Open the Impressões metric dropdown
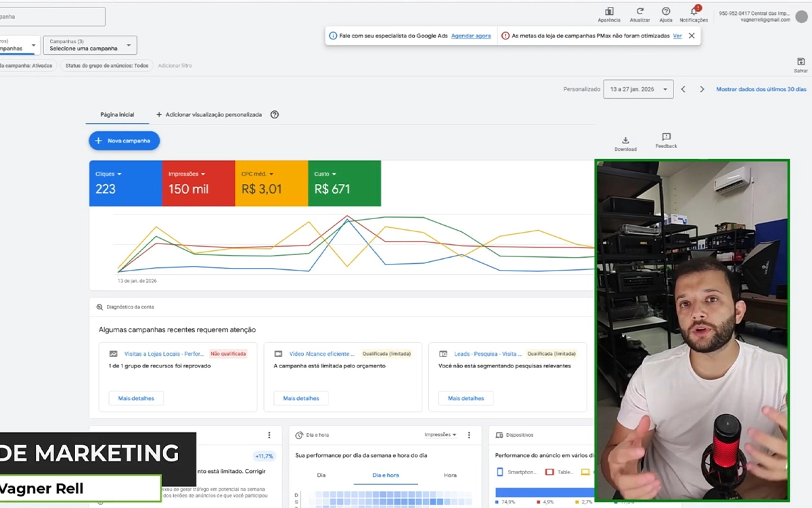This screenshot has width=812, height=508. click(x=187, y=175)
